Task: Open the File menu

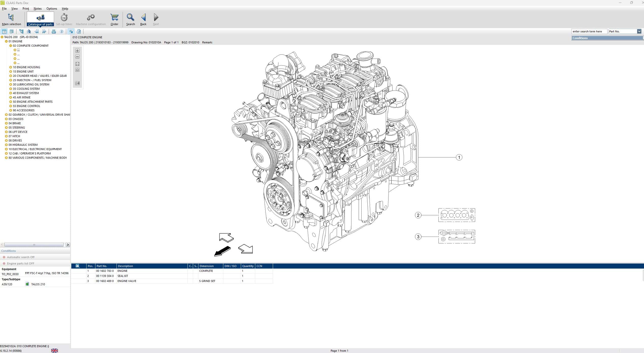Action: point(4,9)
